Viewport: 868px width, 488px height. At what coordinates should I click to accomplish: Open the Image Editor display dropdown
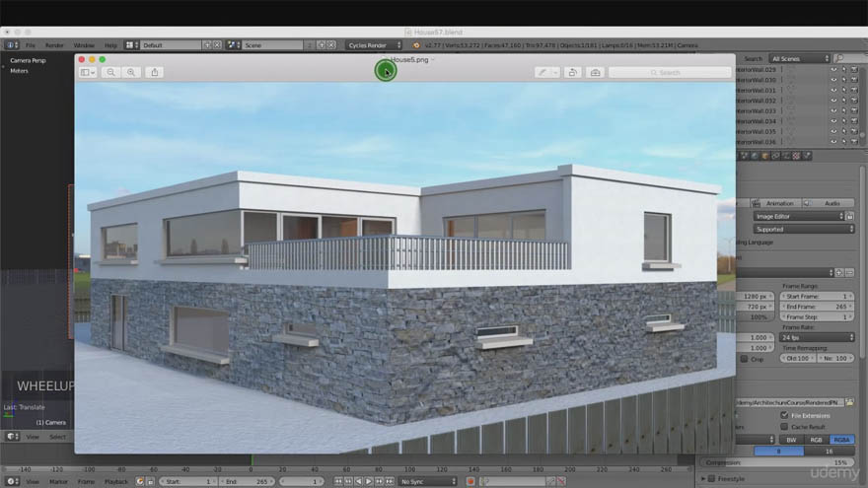click(799, 216)
